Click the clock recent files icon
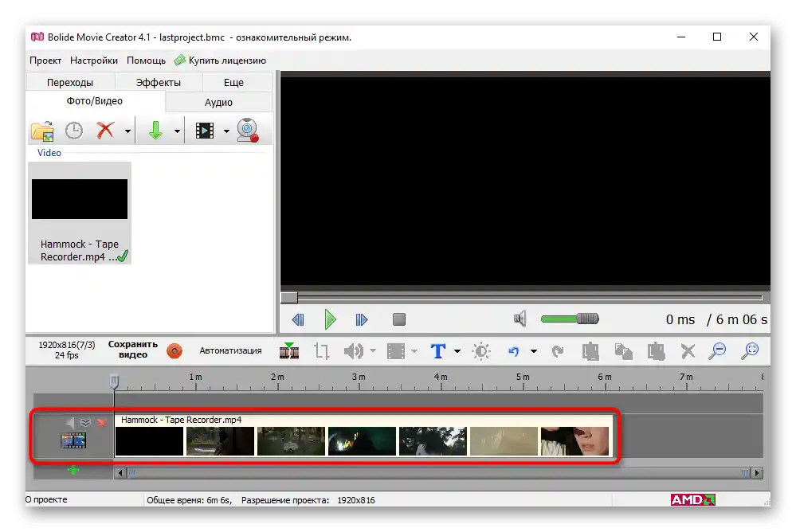This screenshot has width=796, height=532. (x=74, y=131)
